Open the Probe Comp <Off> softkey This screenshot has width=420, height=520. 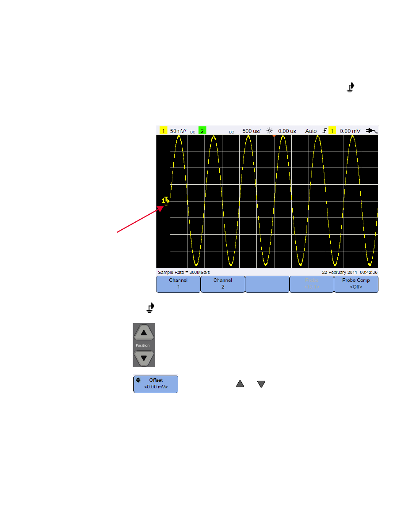(x=356, y=284)
